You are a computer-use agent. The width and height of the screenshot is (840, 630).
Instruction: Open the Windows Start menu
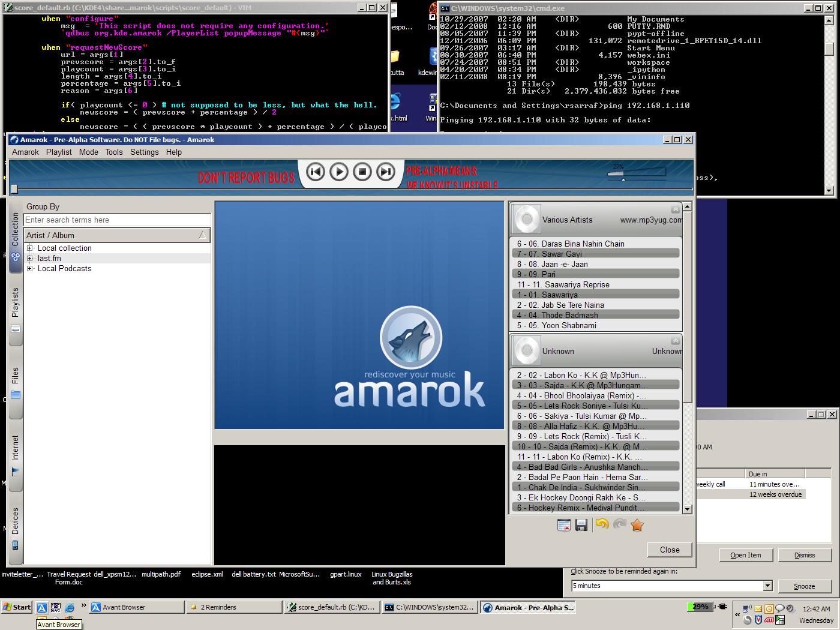(17, 607)
